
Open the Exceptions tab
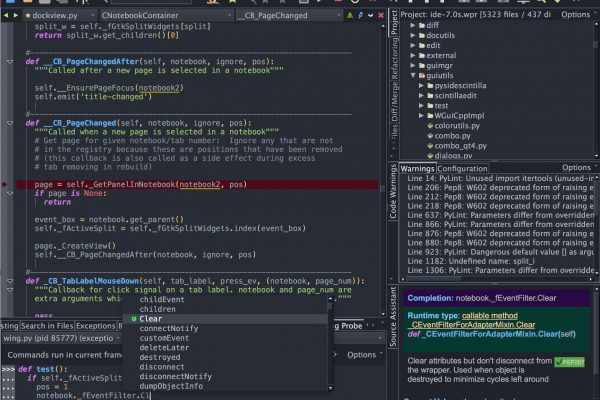(96, 326)
